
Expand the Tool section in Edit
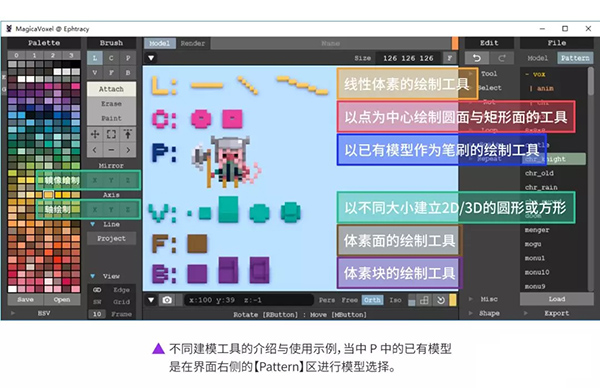coord(471,73)
